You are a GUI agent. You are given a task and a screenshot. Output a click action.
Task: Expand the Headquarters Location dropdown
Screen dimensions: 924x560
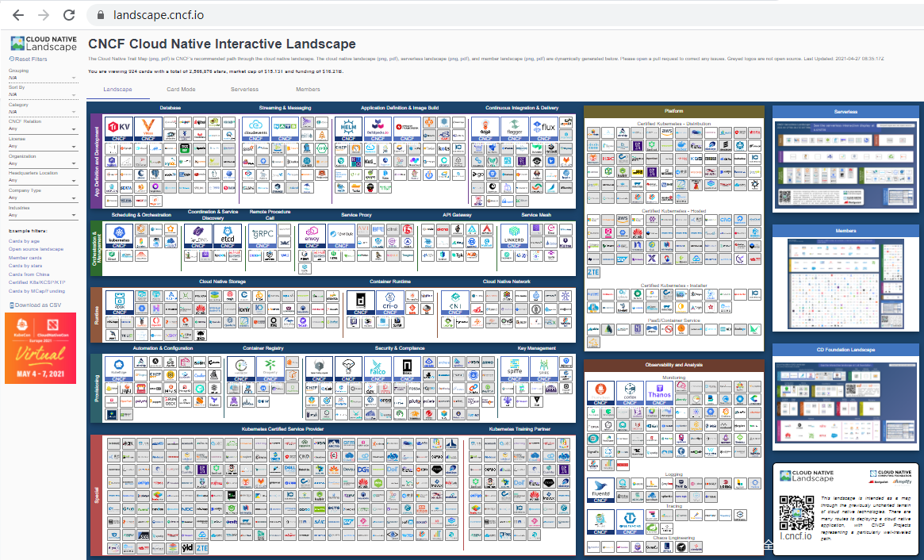point(42,180)
